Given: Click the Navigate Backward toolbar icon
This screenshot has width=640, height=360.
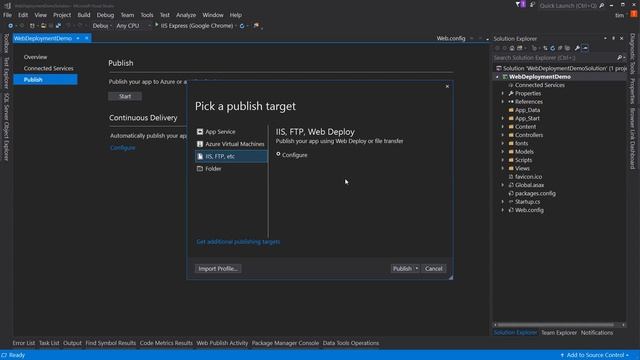Looking at the screenshot, I should click(x=11, y=26).
